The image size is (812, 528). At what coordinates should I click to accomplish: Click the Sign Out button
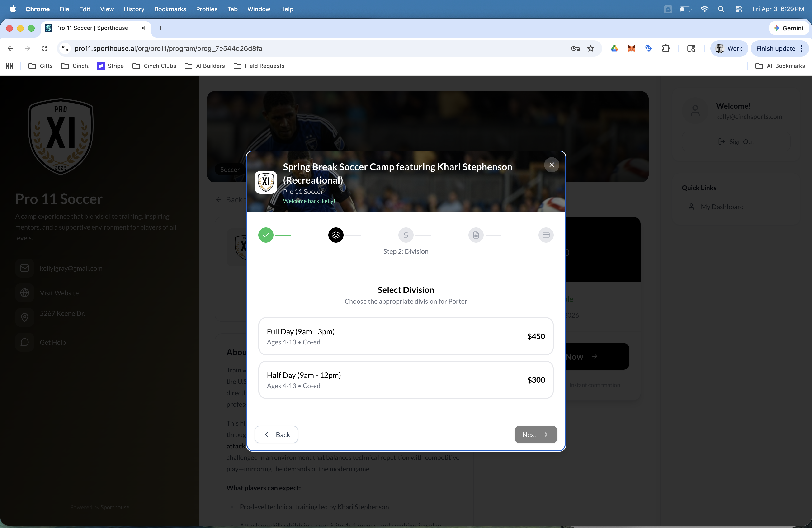click(736, 141)
